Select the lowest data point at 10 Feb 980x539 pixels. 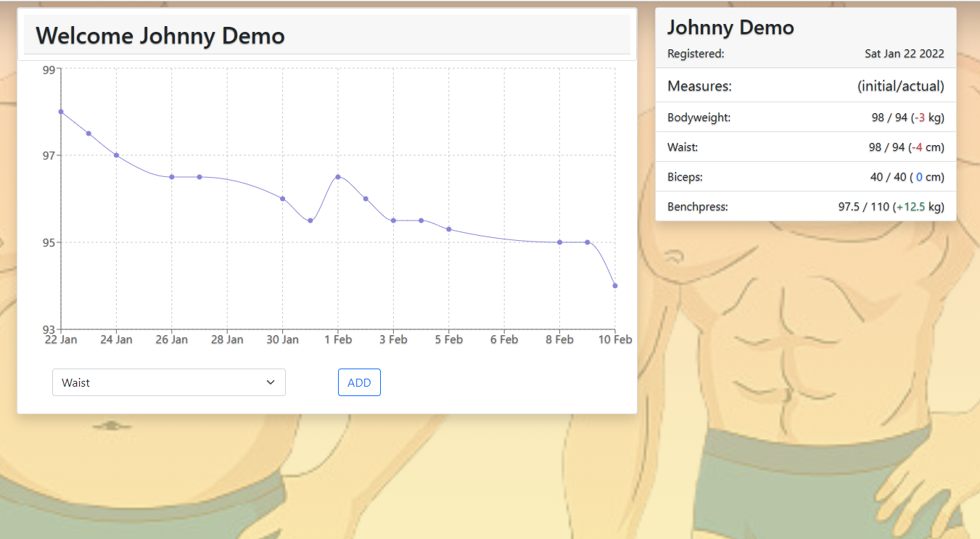[615, 286]
